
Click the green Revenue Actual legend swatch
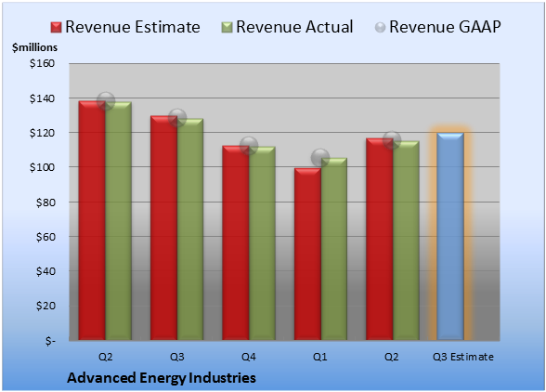pyautogui.click(x=227, y=28)
